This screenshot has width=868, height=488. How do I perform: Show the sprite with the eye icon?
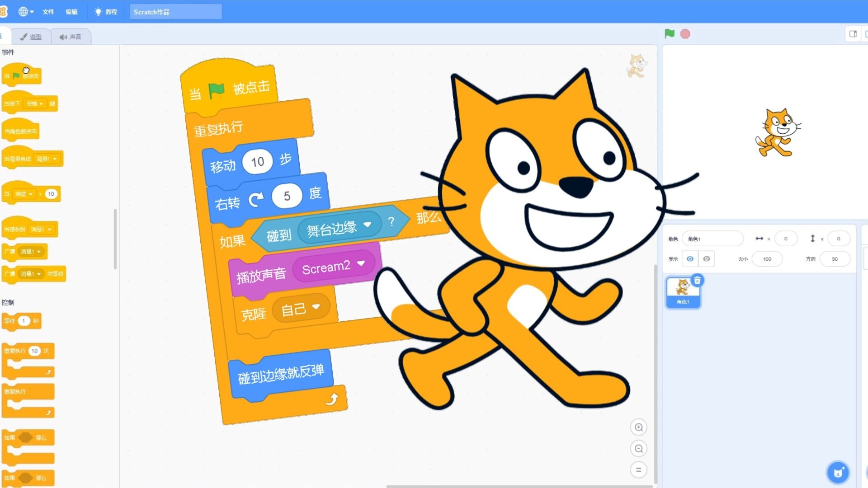(690, 259)
